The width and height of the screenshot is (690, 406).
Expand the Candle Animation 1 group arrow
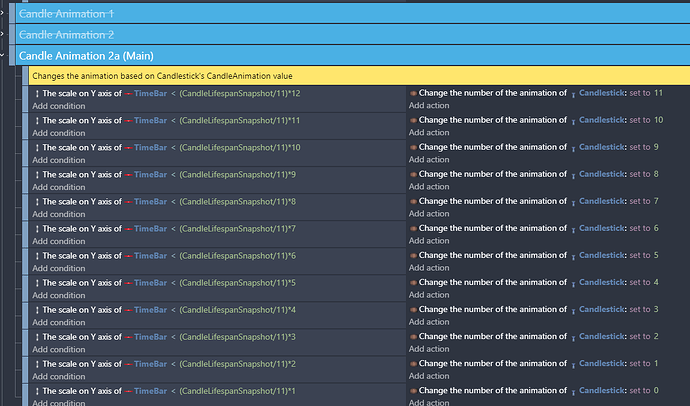pos(4,13)
